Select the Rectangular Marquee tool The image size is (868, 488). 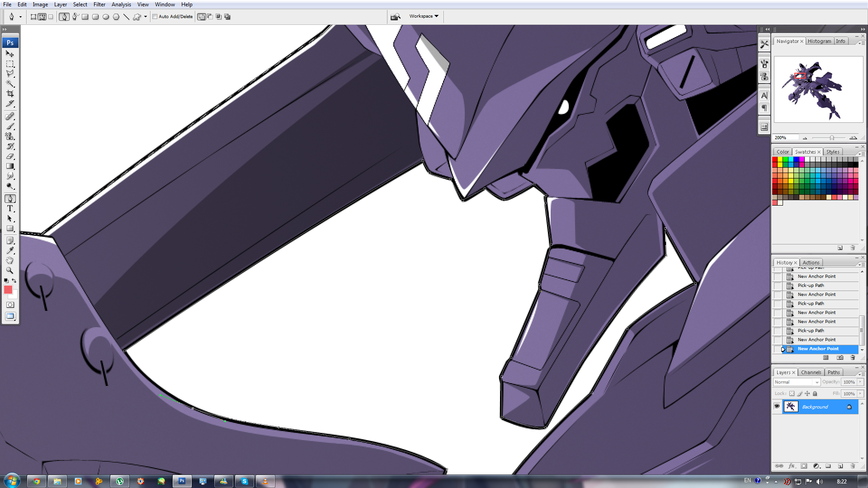coord(10,64)
